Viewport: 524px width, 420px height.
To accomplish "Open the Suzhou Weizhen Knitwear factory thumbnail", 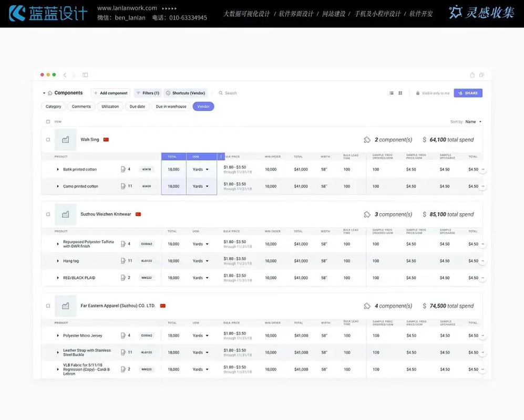I will 66,214.
